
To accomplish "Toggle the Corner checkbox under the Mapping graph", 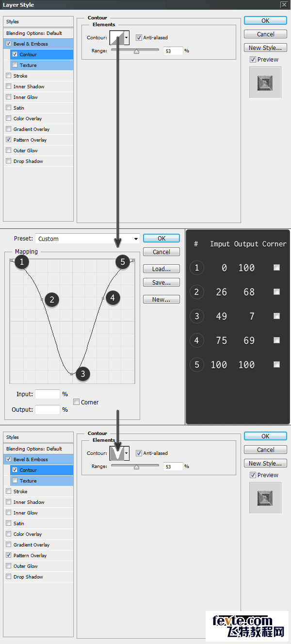I will pyautogui.click(x=77, y=402).
